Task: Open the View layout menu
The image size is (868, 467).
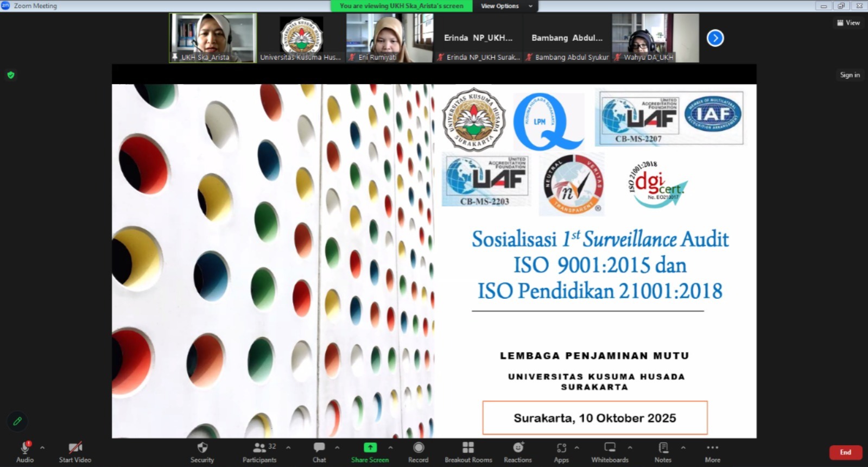Action: point(848,23)
